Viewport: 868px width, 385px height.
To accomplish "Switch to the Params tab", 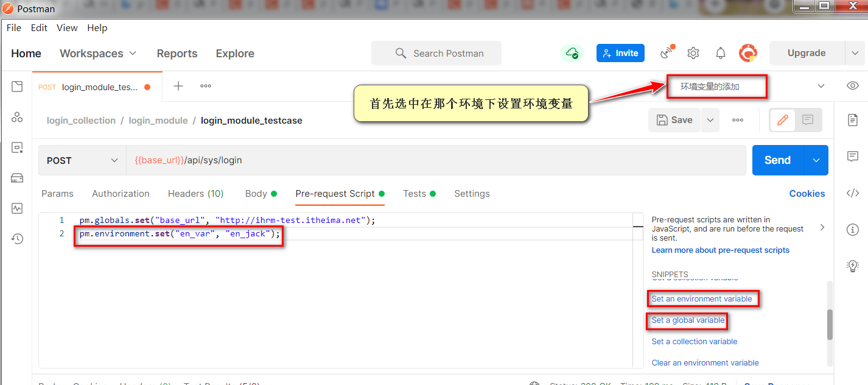I will point(57,194).
